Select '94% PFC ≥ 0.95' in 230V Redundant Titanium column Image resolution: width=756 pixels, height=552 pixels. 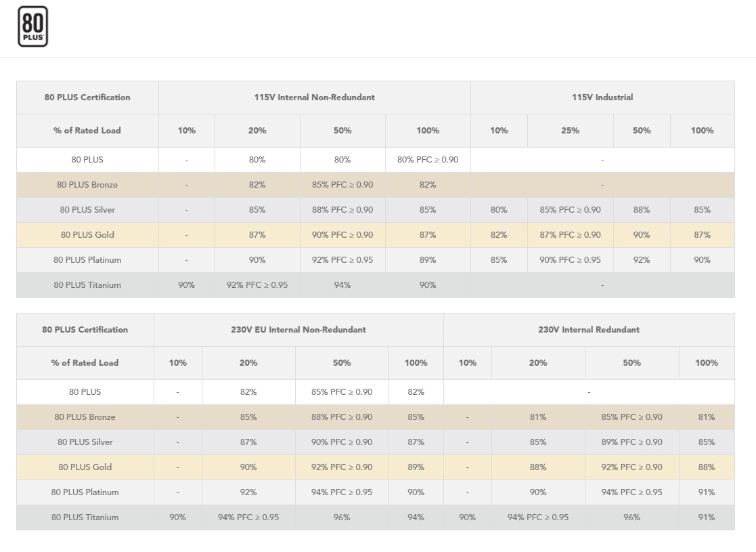pos(538,517)
